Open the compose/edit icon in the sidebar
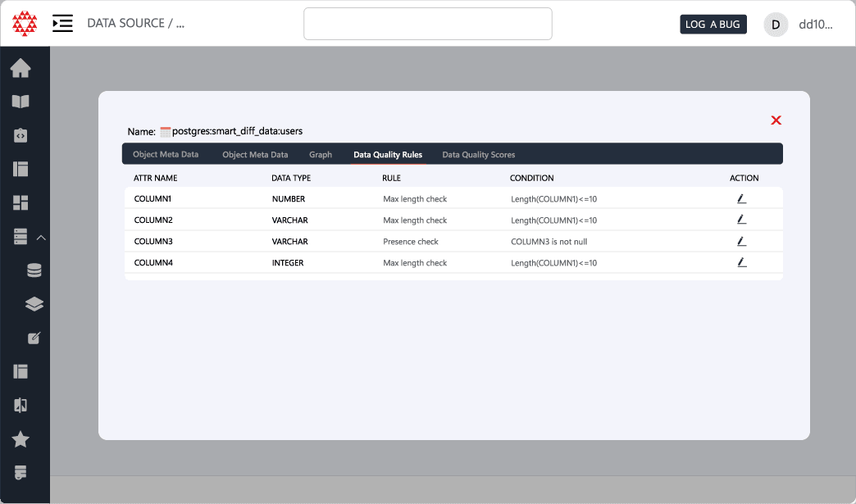The image size is (856, 504). tap(34, 338)
